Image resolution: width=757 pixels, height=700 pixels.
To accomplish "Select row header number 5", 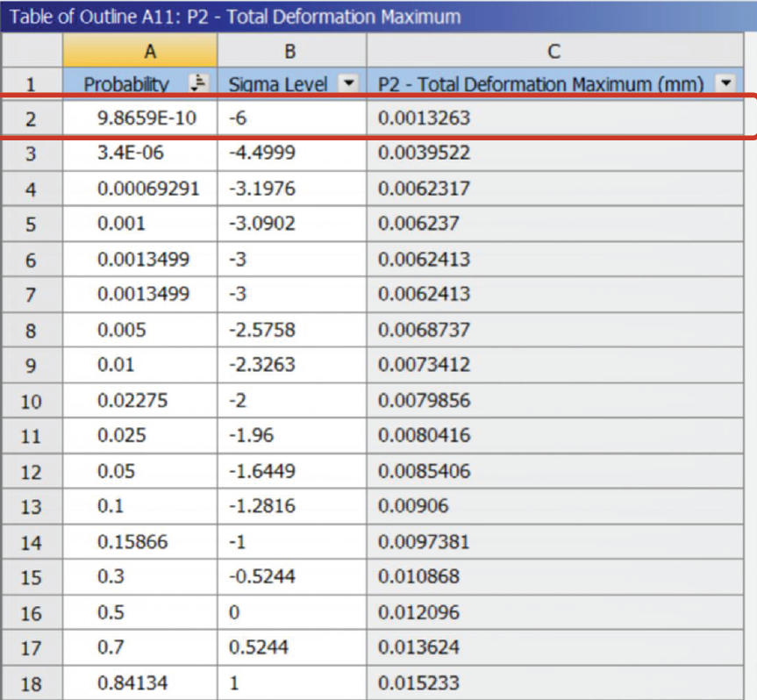I will 32,224.
